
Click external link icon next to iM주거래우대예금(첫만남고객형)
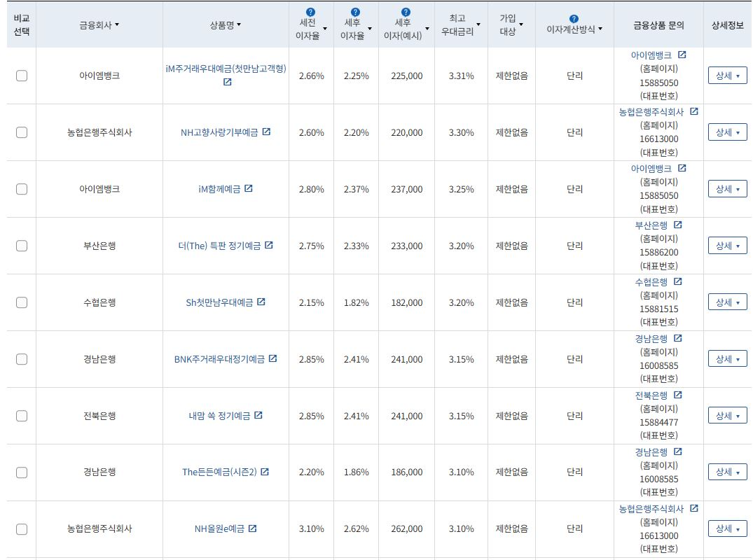tap(226, 83)
